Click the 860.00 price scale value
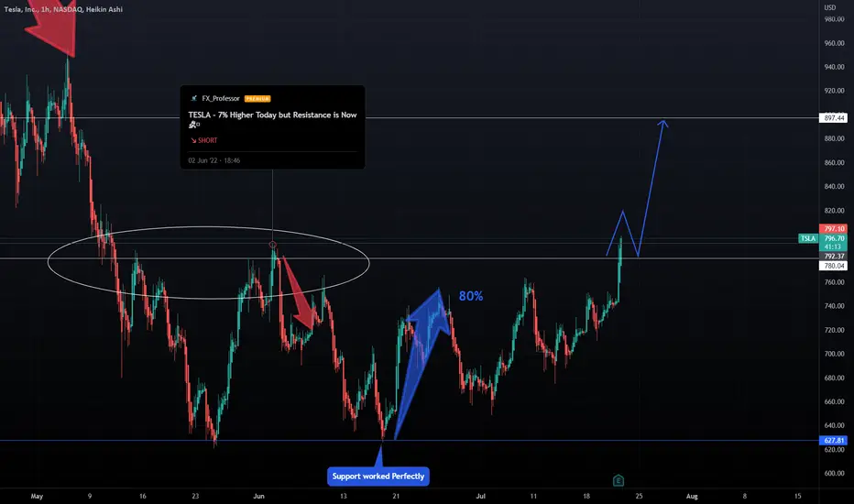This screenshot has width=854, height=504. pyautogui.click(x=835, y=162)
